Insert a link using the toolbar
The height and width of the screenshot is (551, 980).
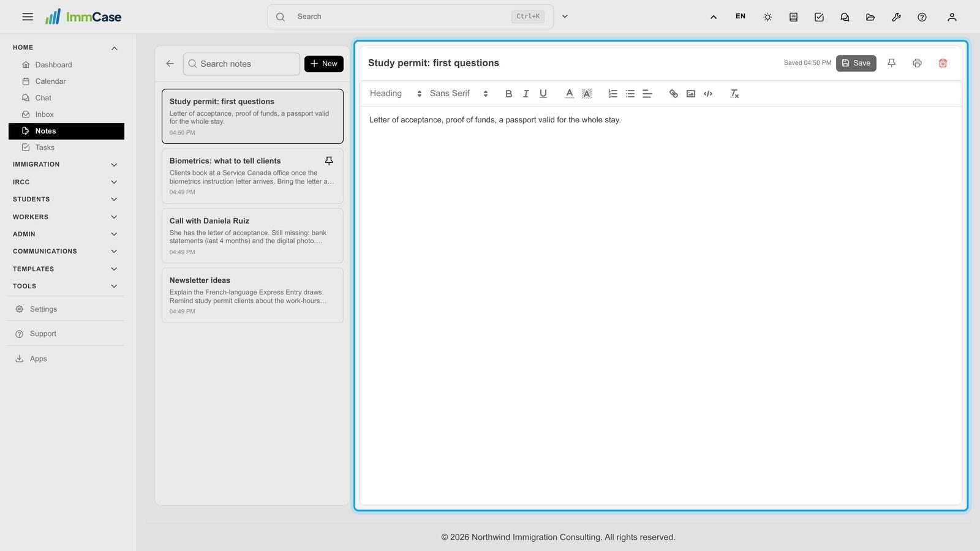tap(674, 94)
